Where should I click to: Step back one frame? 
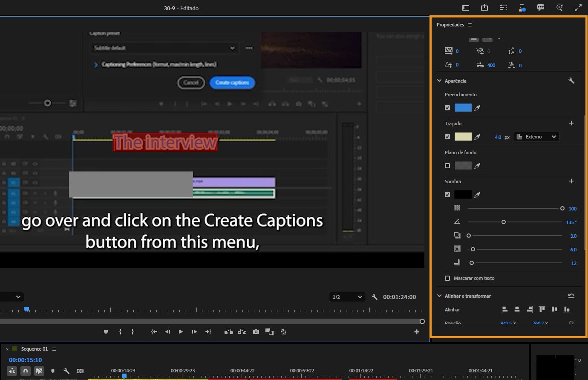[x=168, y=332]
